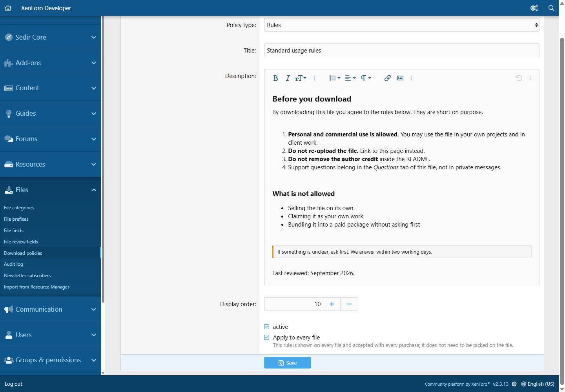Click the XenForo Developer title link
565x392 pixels.
pyautogui.click(x=46, y=8)
